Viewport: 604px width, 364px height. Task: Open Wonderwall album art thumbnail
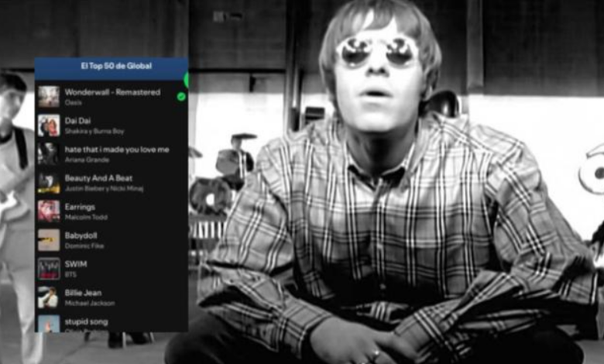49,96
